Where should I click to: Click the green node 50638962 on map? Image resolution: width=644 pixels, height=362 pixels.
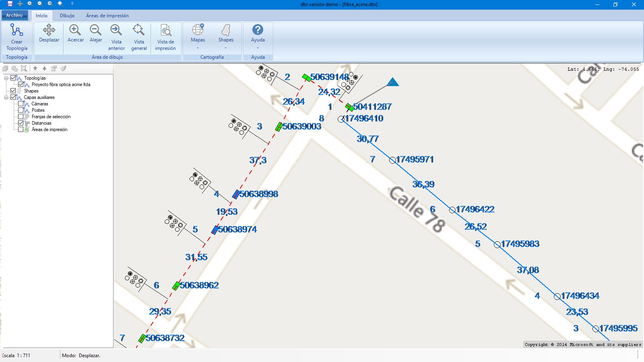[x=176, y=286]
